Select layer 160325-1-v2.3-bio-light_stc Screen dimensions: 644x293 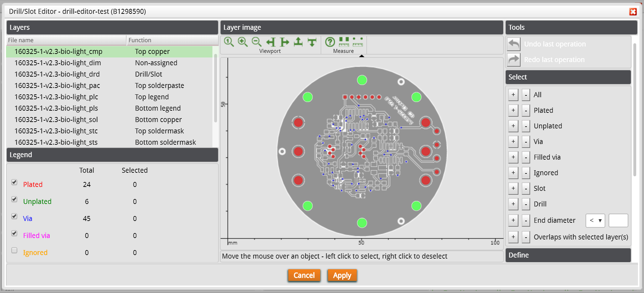[109, 131]
